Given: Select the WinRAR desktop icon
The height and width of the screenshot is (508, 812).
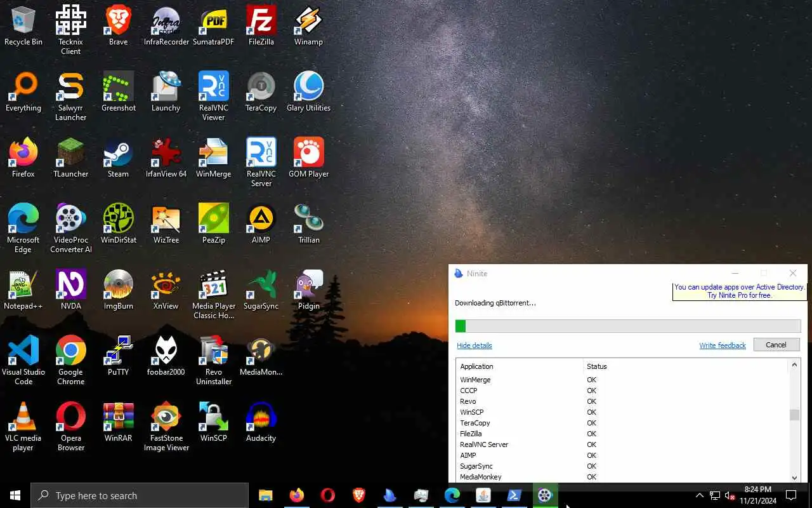Looking at the screenshot, I should point(118,423).
